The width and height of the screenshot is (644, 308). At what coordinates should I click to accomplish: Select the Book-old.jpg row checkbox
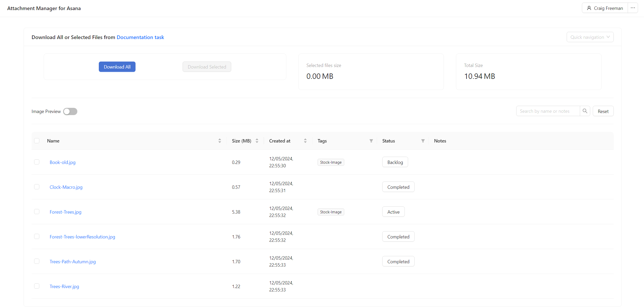click(x=37, y=162)
